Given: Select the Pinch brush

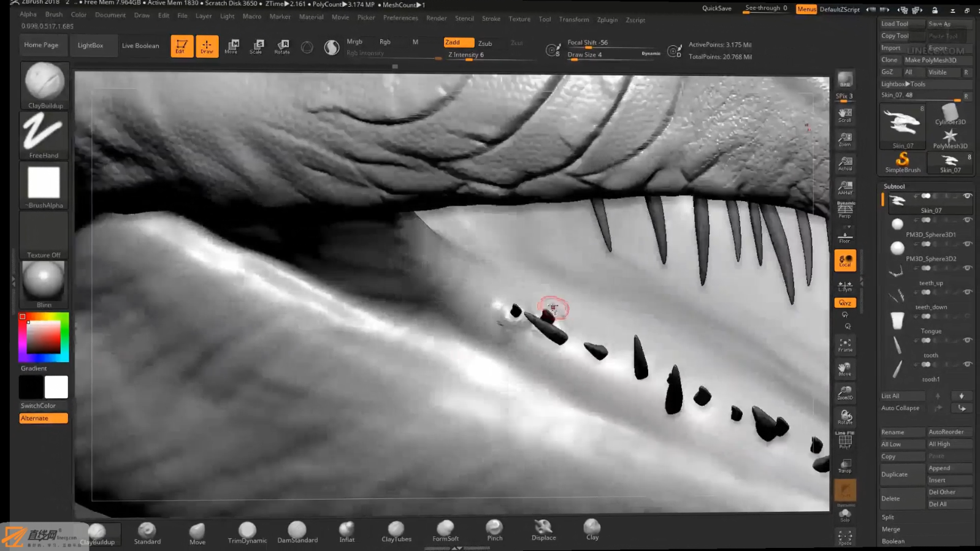Looking at the screenshot, I should [494, 530].
